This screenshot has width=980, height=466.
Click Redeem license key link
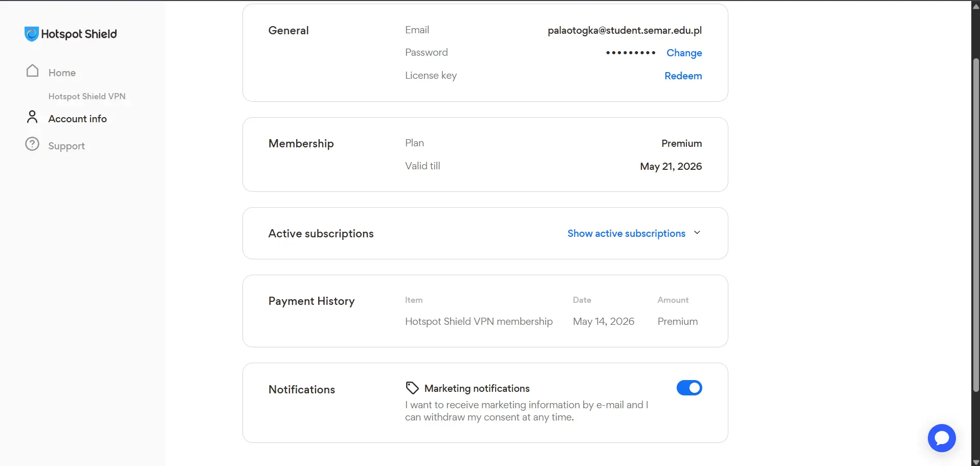(683, 76)
